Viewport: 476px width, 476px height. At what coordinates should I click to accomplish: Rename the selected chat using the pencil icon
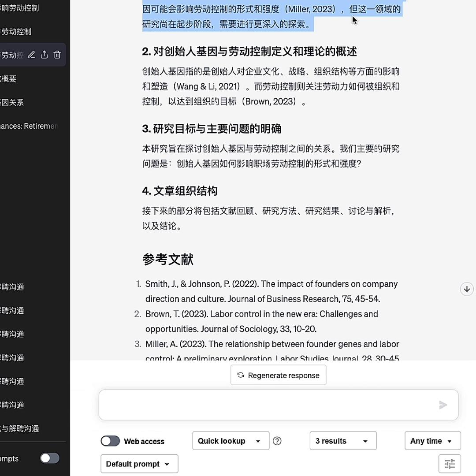click(x=31, y=55)
